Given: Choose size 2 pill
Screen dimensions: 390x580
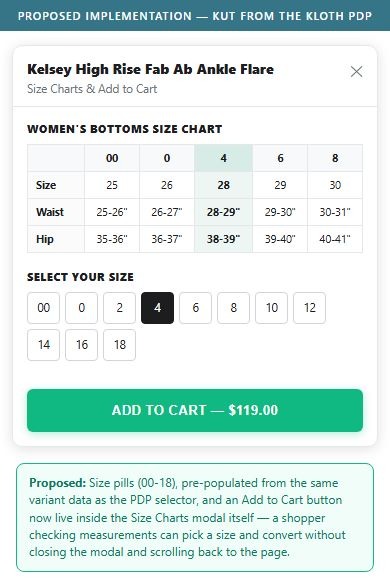Looking at the screenshot, I should 120,308.
